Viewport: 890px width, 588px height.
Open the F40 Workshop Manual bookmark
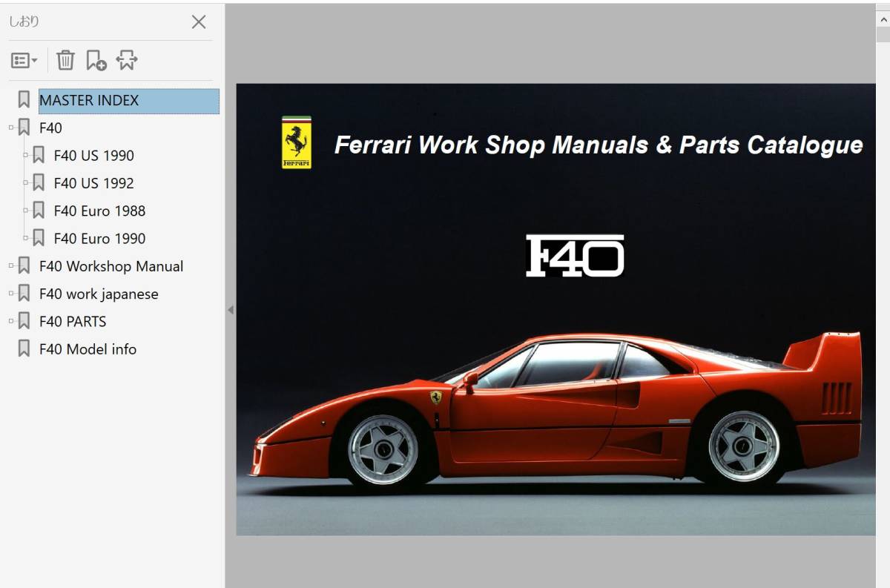111,266
